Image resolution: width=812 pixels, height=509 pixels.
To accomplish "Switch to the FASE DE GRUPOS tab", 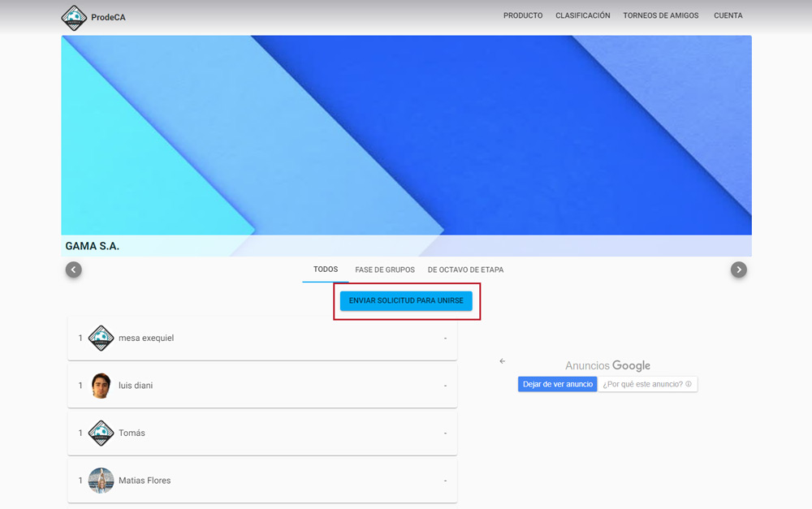I will (385, 270).
